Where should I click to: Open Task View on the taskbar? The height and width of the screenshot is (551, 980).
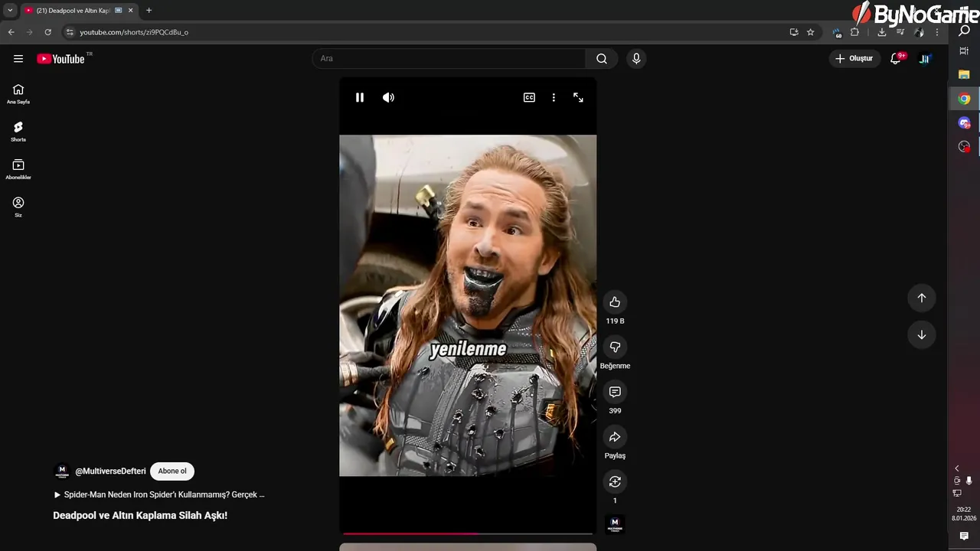click(964, 51)
